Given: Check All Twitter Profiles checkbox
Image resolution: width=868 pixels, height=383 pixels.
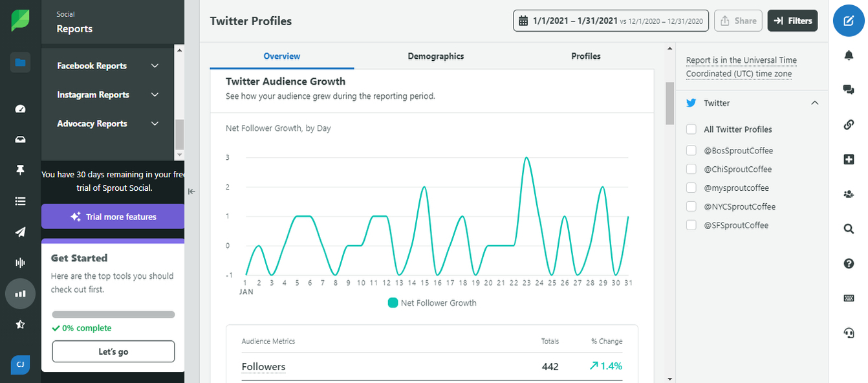Looking at the screenshot, I should [691, 129].
